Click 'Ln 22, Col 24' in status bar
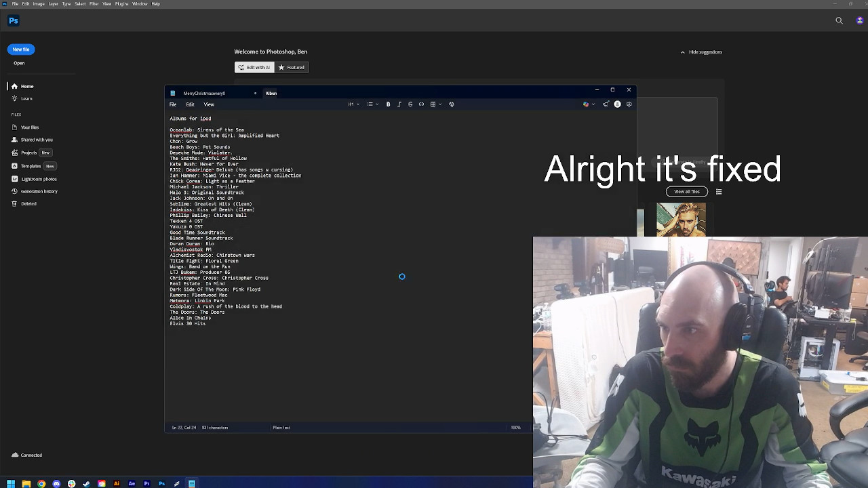The height and width of the screenshot is (488, 868). [184, 428]
